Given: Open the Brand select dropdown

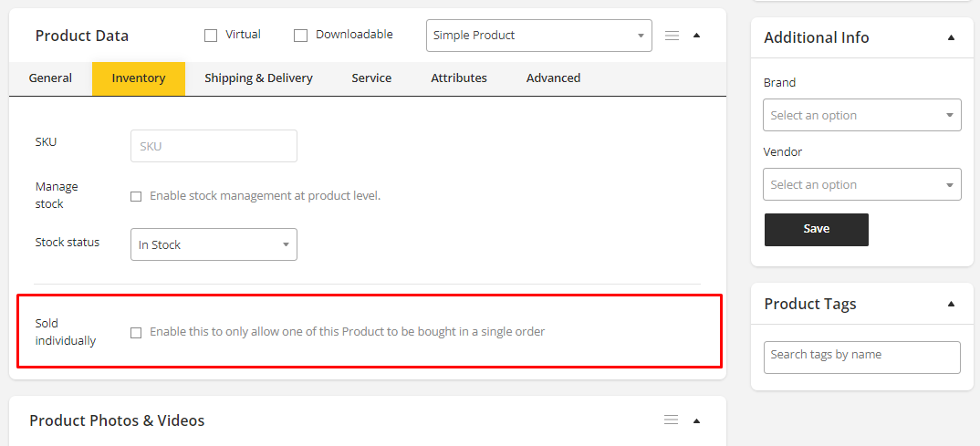Looking at the screenshot, I should coord(861,116).
